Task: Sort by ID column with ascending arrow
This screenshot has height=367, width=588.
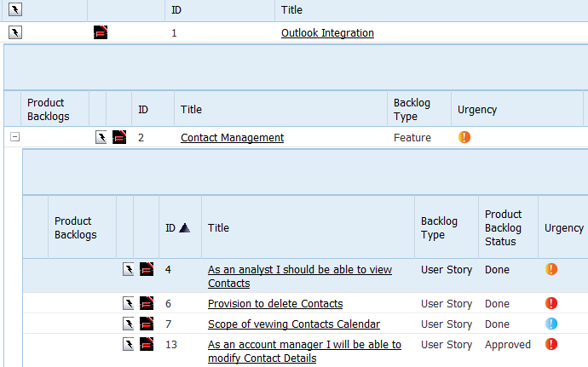Action: click(x=178, y=228)
